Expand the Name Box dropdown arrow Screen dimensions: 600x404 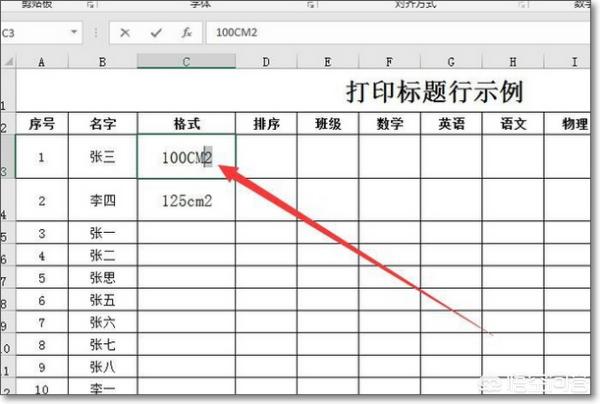(x=74, y=33)
